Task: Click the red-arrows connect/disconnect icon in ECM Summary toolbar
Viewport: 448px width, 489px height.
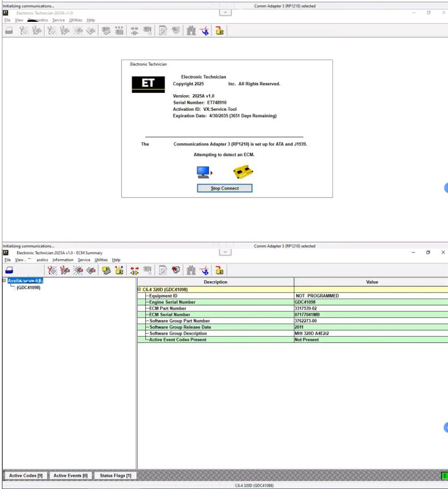Action: pyautogui.click(x=134, y=270)
